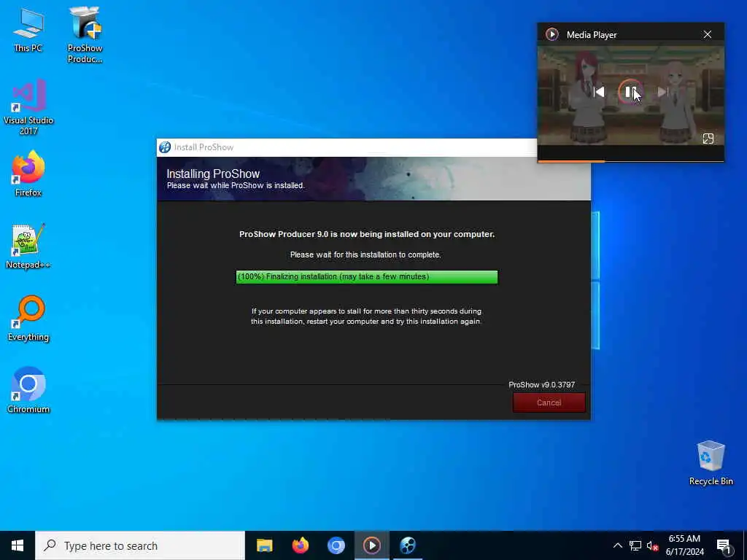Open the notification center icon
Screen dimensions: 747x560
point(723,546)
